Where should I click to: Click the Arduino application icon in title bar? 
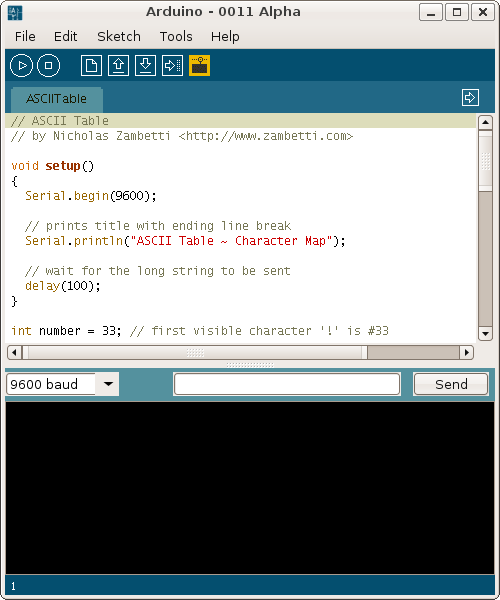click(15, 13)
